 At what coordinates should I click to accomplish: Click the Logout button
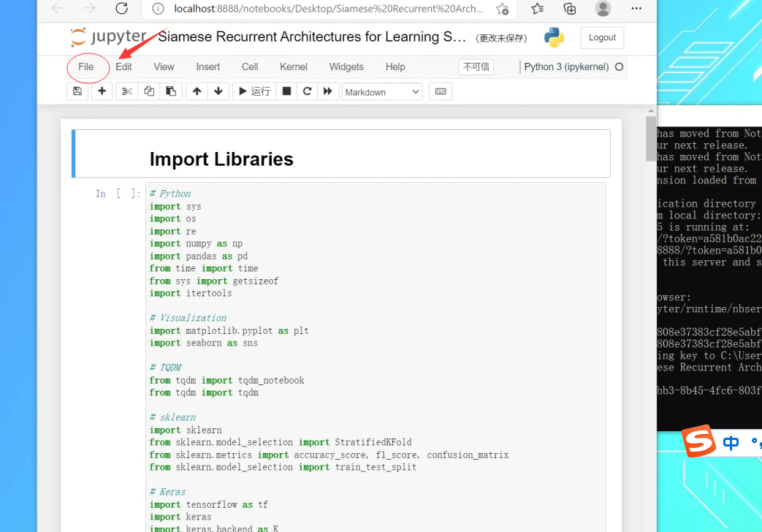[x=602, y=38]
